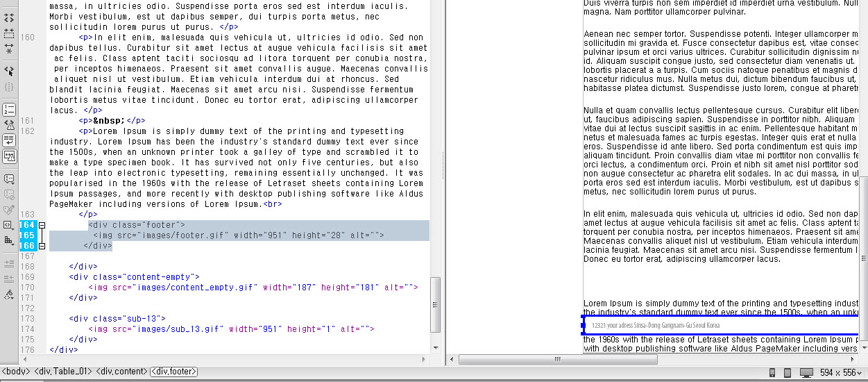Toggle Word Wrap in code toolbar
This screenshot has height=382, width=868.
pos(9,140)
